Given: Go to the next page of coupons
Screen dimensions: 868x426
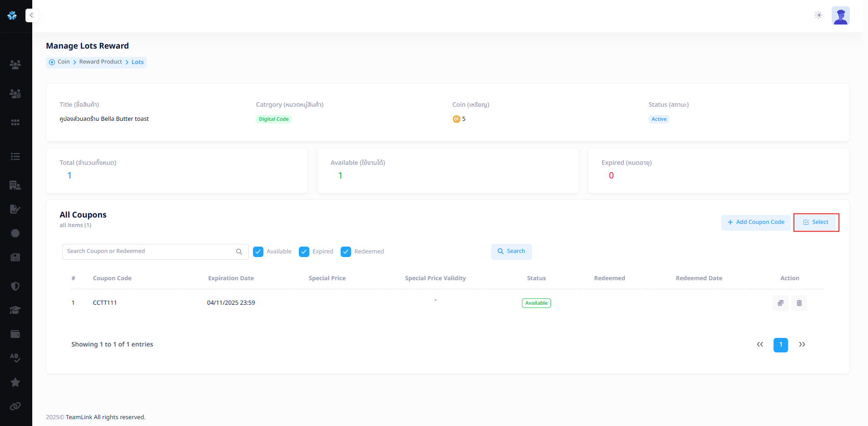Looking at the screenshot, I should coord(802,345).
